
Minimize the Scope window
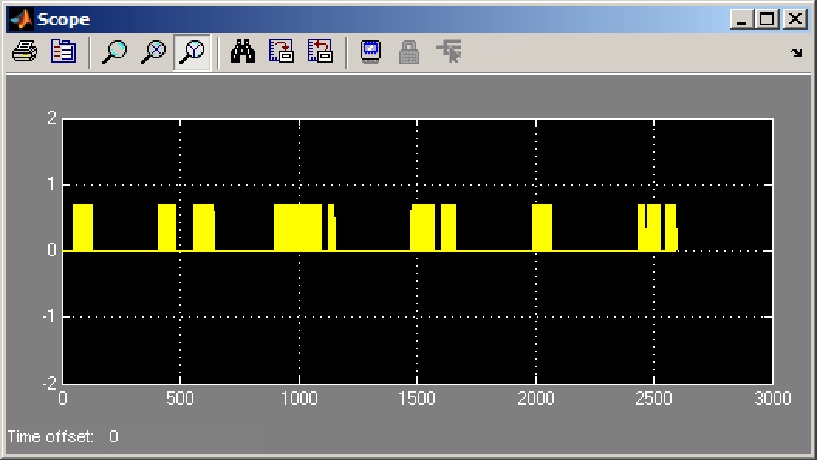pyautogui.click(x=741, y=20)
